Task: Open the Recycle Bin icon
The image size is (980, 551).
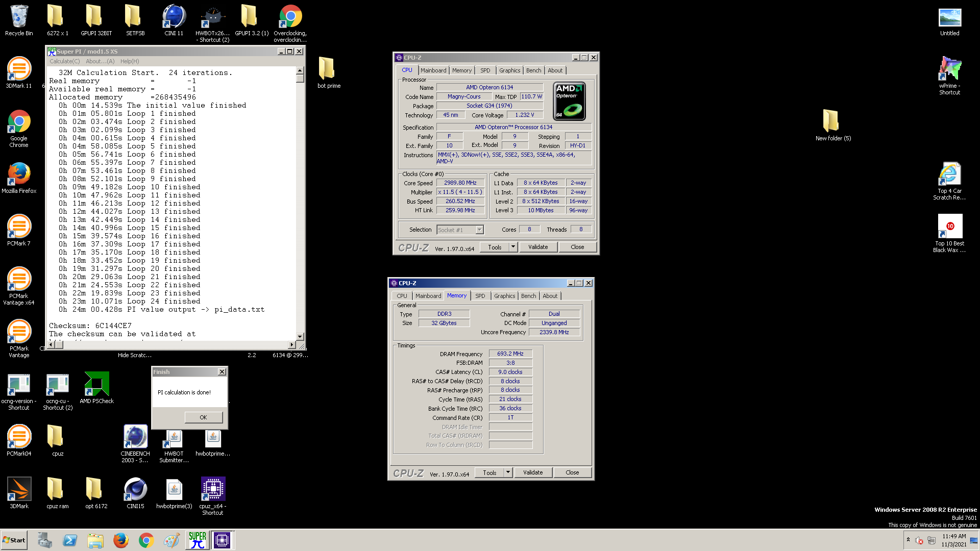Action: point(19,20)
